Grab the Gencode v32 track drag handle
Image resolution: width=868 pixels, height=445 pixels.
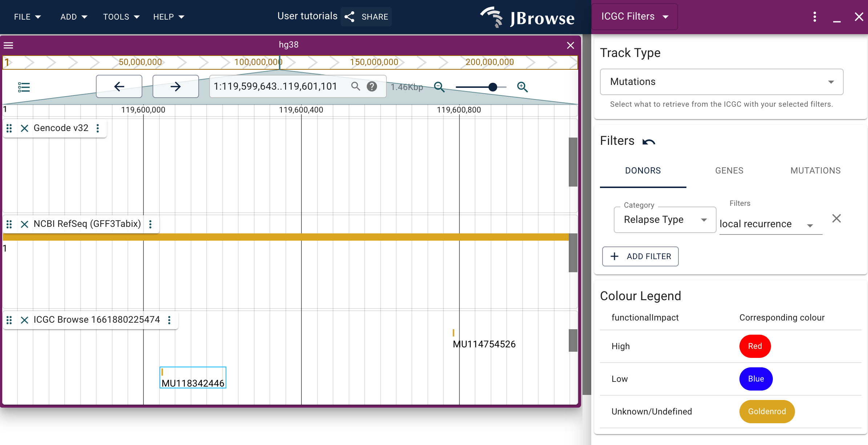(9, 128)
